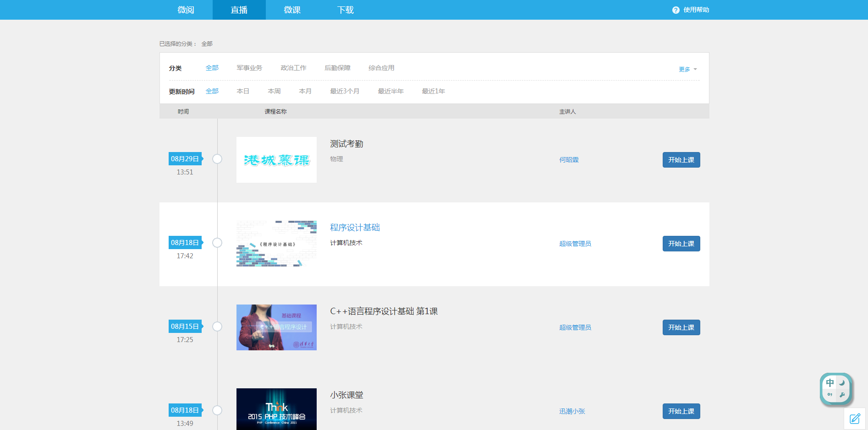Screen dimensions: 868x430
Task: Filter update time by 本日
Action: [x=243, y=91]
